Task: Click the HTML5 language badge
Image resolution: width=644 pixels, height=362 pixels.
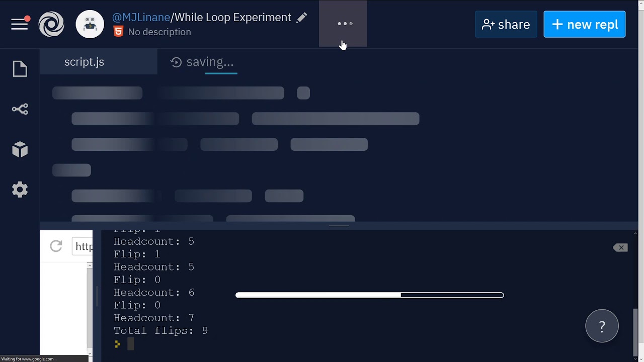Action: [118, 32]
